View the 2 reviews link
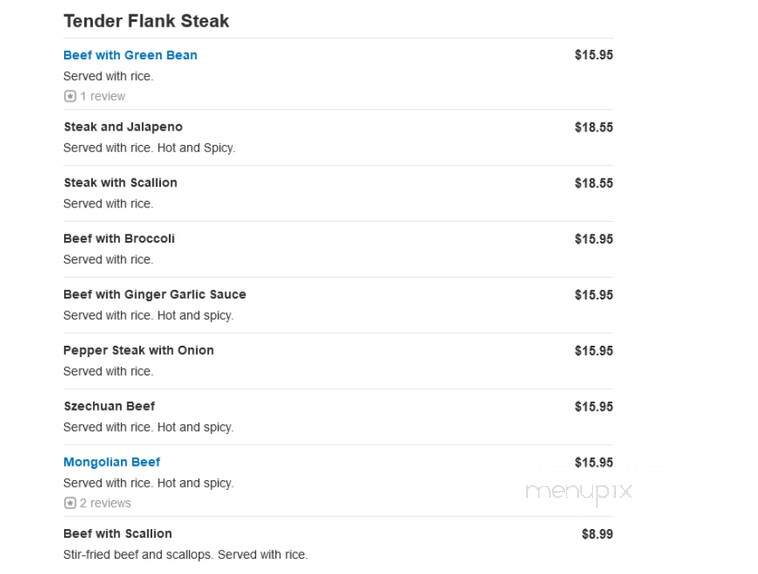Viewport: 758px width, 574px height. (105, 503)
